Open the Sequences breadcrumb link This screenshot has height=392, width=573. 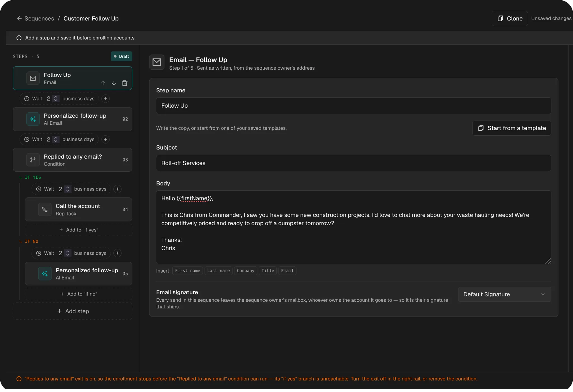(39, 18)
